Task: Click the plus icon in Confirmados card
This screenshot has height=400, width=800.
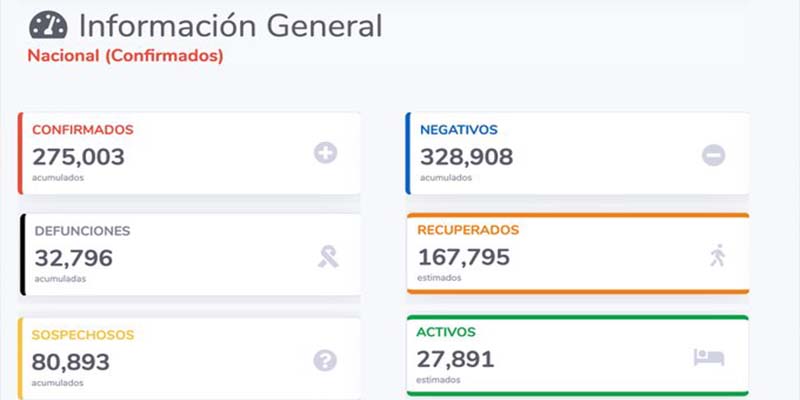Action: tap(326, 153)
